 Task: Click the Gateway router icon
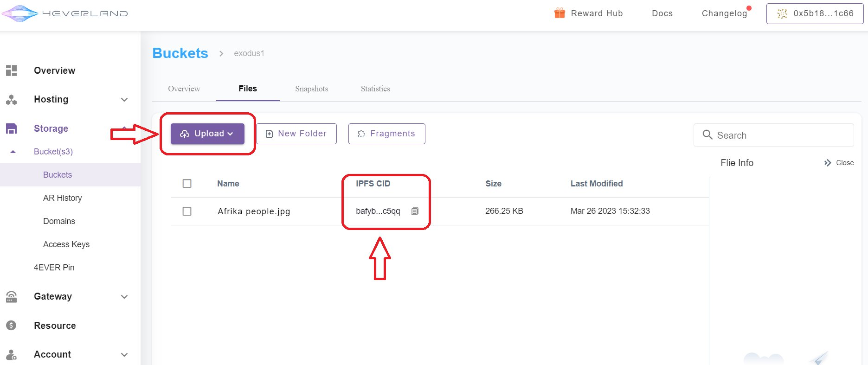(12, 297)
